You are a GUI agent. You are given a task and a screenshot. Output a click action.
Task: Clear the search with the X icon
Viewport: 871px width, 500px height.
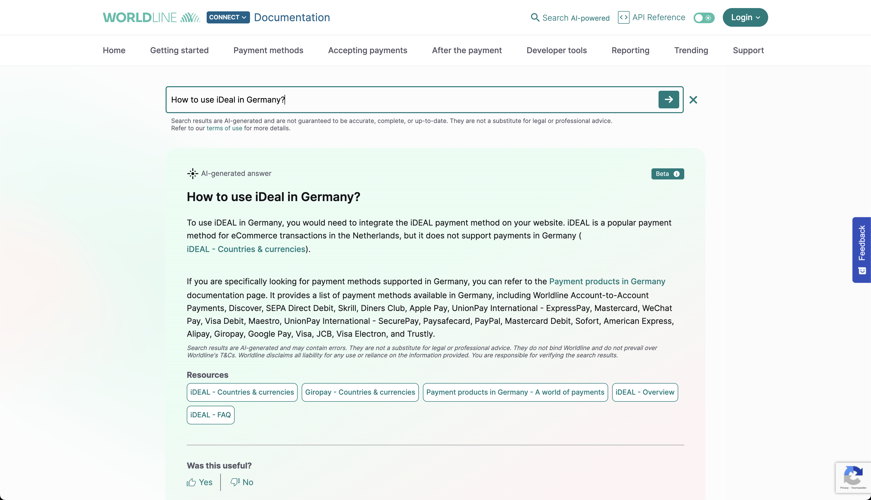coord(693,100)
